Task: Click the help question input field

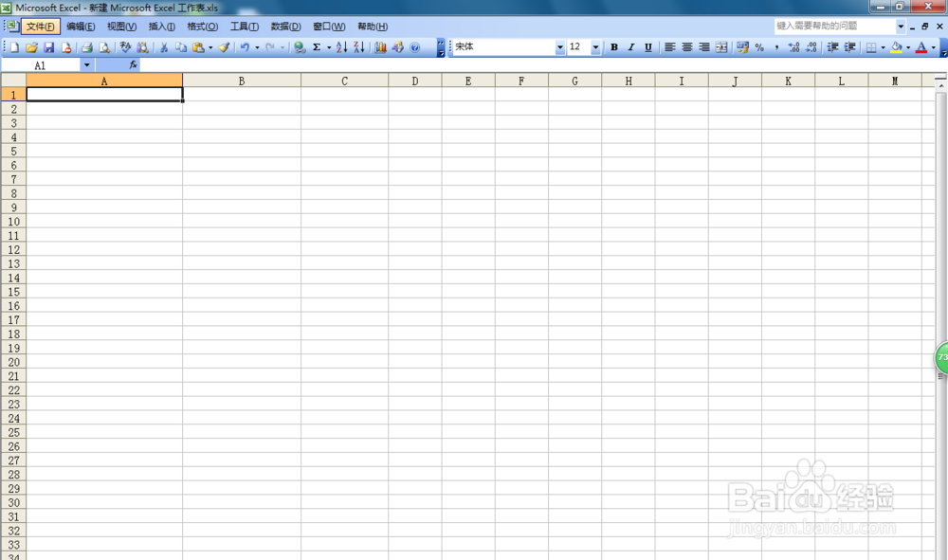Action: (x=835, y=26)
